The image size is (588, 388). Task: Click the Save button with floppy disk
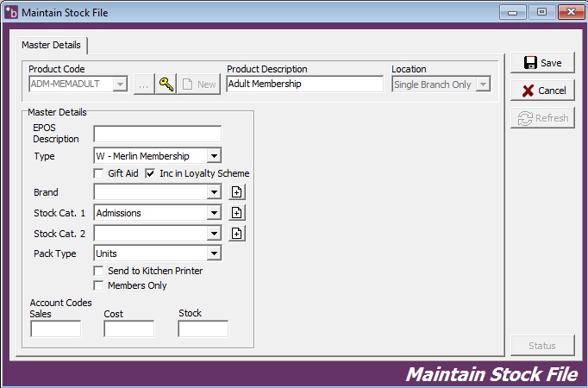tap(542, 63)
